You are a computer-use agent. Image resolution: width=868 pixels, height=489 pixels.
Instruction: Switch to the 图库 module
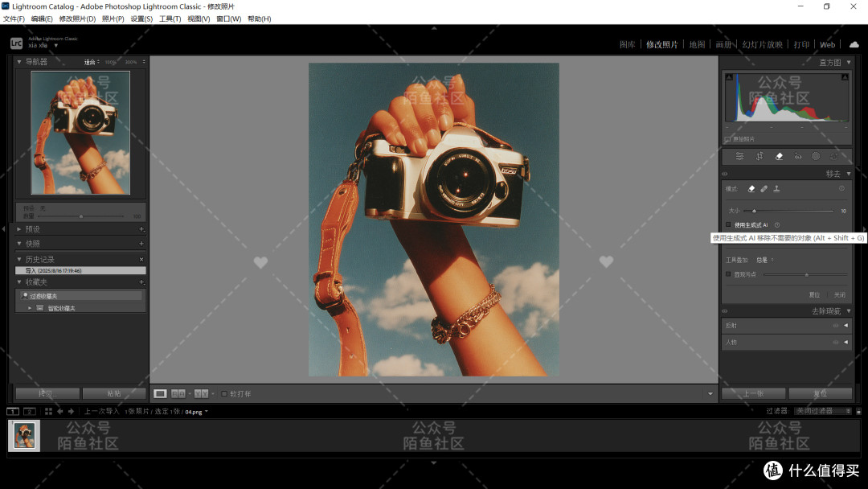click(x=627, y=45)
